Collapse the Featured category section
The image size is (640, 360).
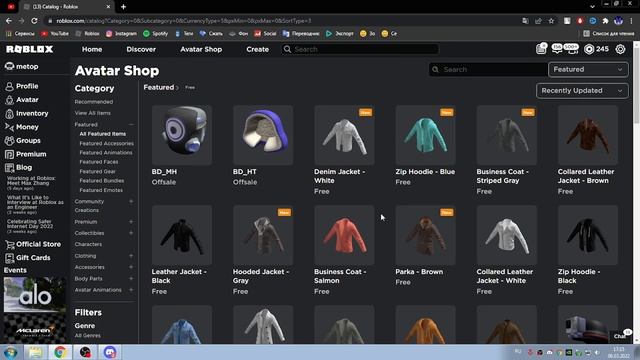[x=131, y=124]
